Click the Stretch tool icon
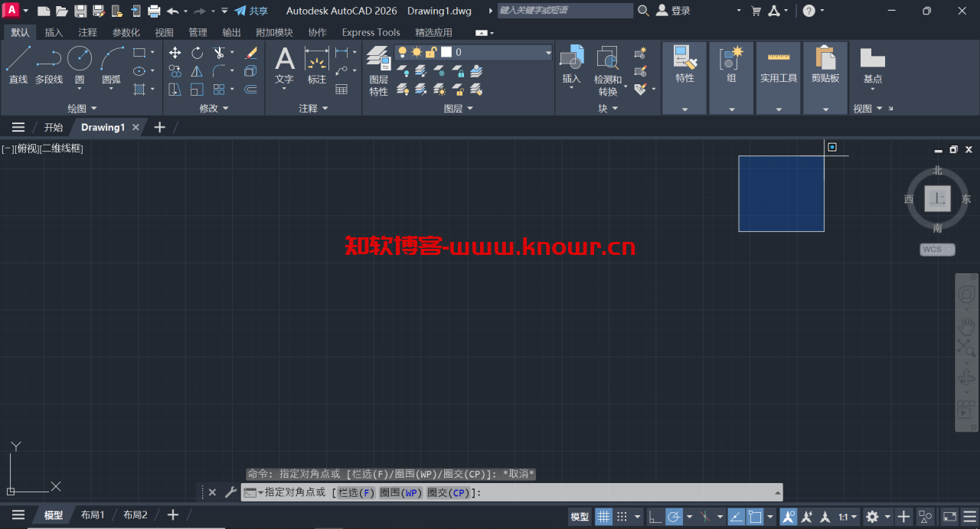The width and height of the screenshot is (980, 529). (175, 90)
